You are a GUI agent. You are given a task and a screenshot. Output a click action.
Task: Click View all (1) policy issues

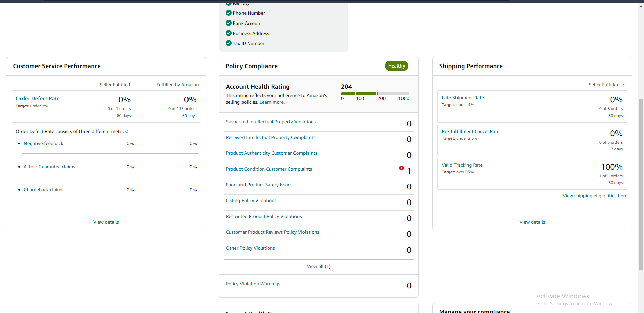click(x=319, y=266)
